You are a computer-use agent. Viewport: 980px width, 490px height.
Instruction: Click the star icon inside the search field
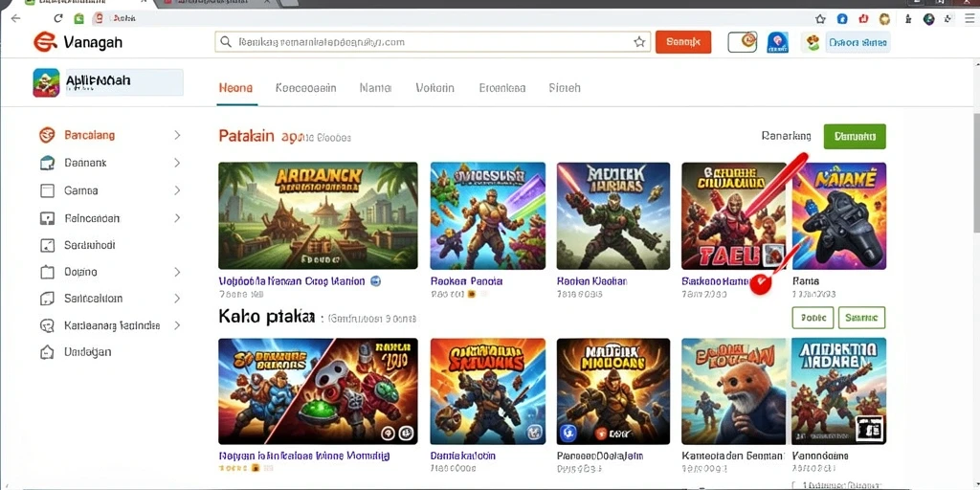(639, 42)
